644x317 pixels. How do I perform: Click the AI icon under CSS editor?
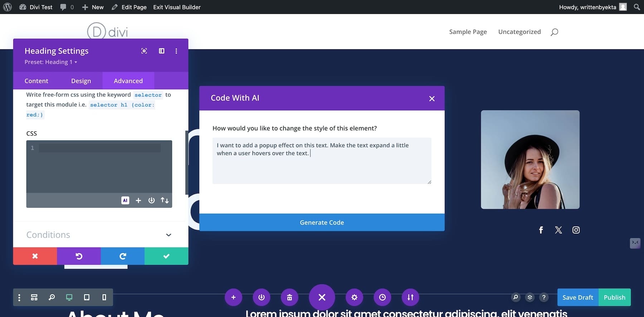click(x=125, y=200)
